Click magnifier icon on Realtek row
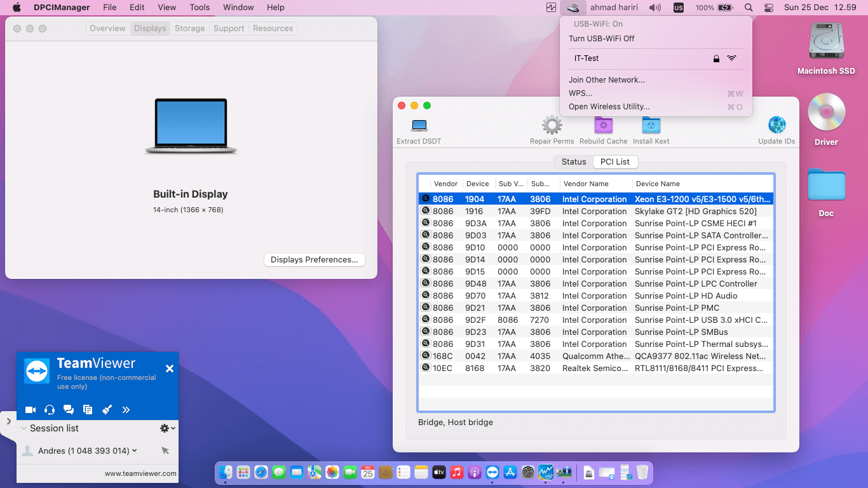 [425, 367]
